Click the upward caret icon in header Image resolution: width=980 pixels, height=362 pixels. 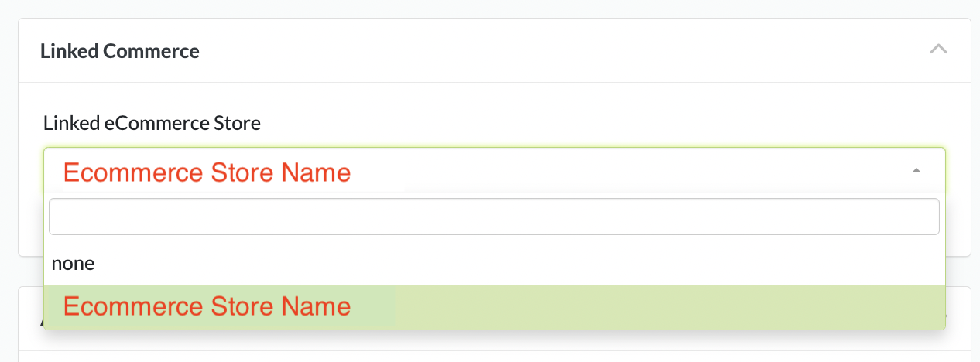(x=938, y=50)
